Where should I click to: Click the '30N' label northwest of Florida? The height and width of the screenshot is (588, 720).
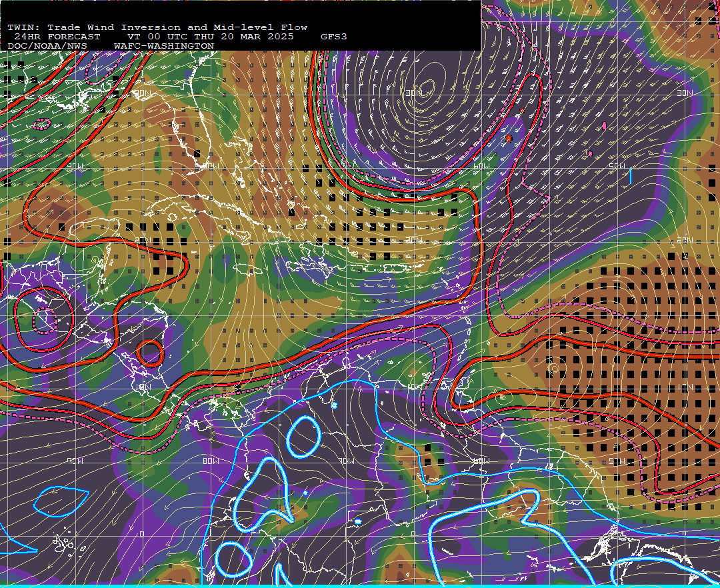coord(141,93)
